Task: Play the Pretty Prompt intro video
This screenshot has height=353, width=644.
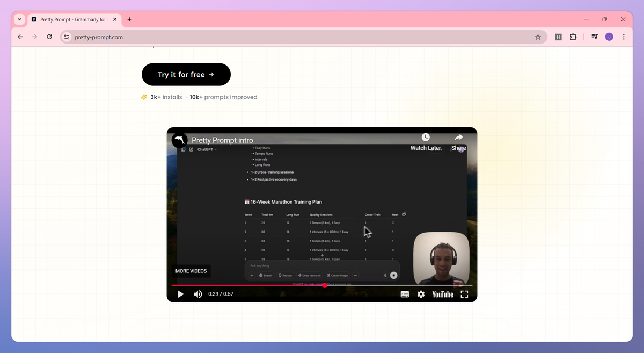Action: point(181,294)
